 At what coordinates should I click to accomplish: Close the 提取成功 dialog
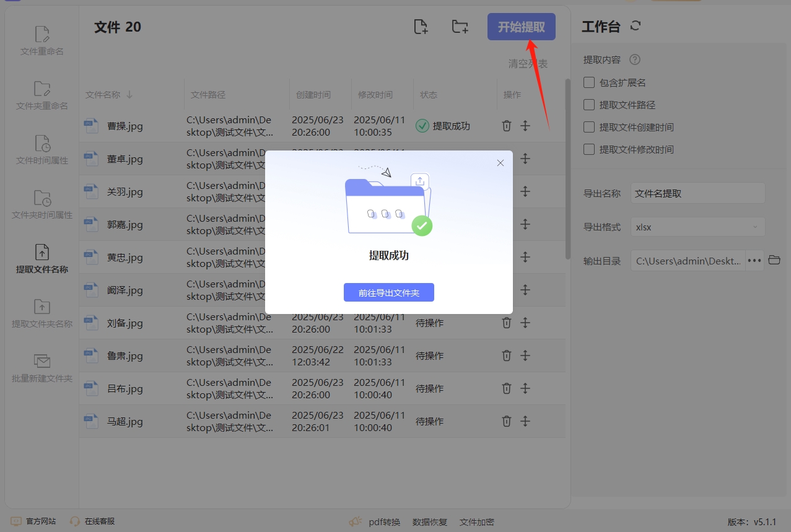tap(500, 163)
